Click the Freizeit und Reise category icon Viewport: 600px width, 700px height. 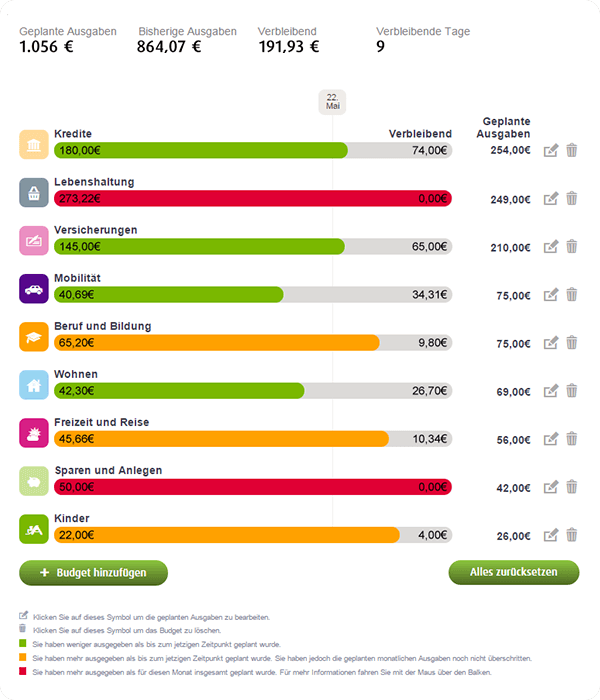click(34, 433)
